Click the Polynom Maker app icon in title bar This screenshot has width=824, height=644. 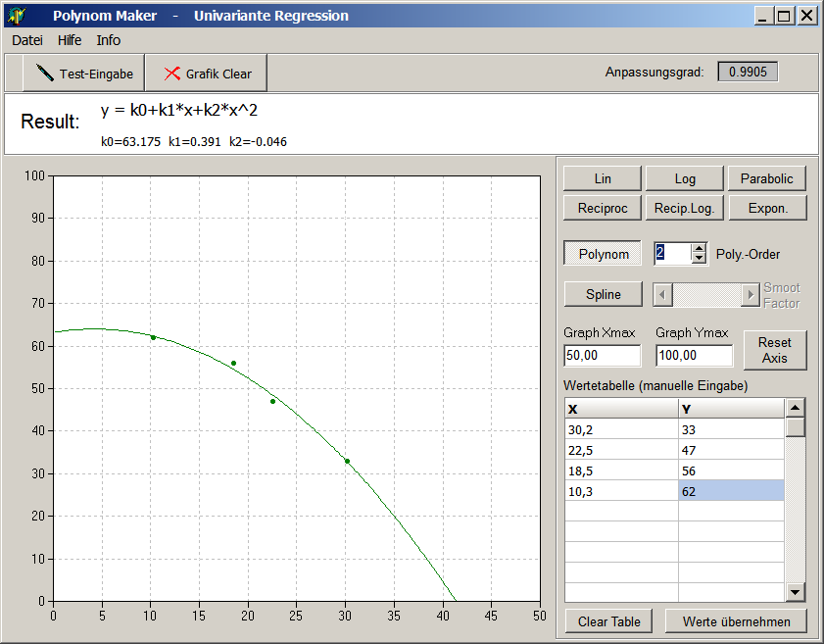pyautogui.click(x=17, y=16)
